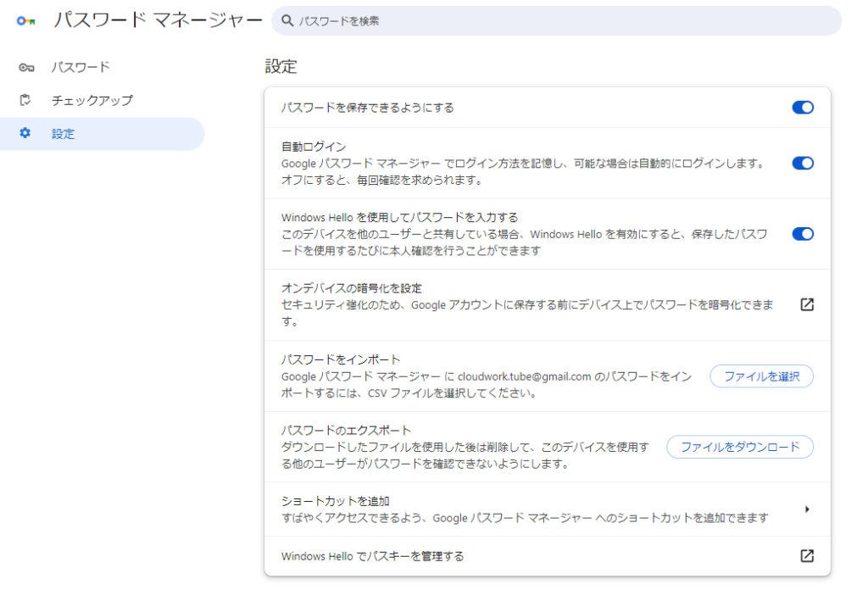Click the パスワード マネージャー header title

(158, 20)
